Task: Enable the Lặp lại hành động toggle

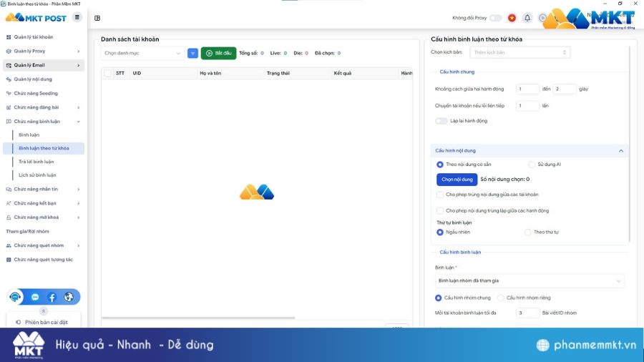Action: click(441, 121)
